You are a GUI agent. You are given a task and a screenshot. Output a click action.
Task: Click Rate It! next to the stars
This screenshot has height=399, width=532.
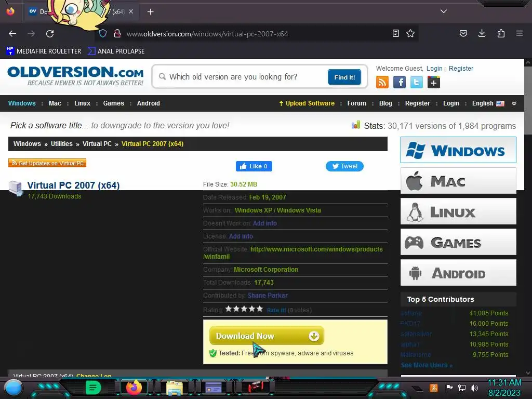click(276, 310)
